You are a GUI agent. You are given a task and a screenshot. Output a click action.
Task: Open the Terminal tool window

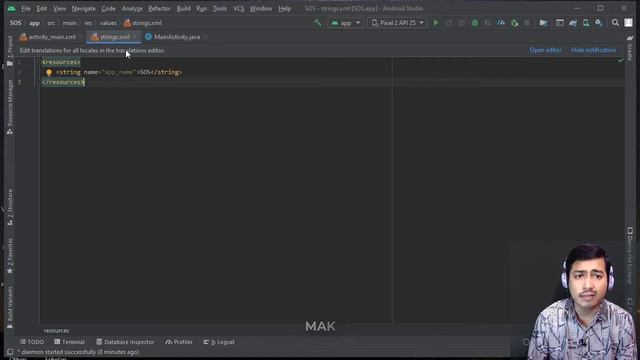[x=69, y=342]
